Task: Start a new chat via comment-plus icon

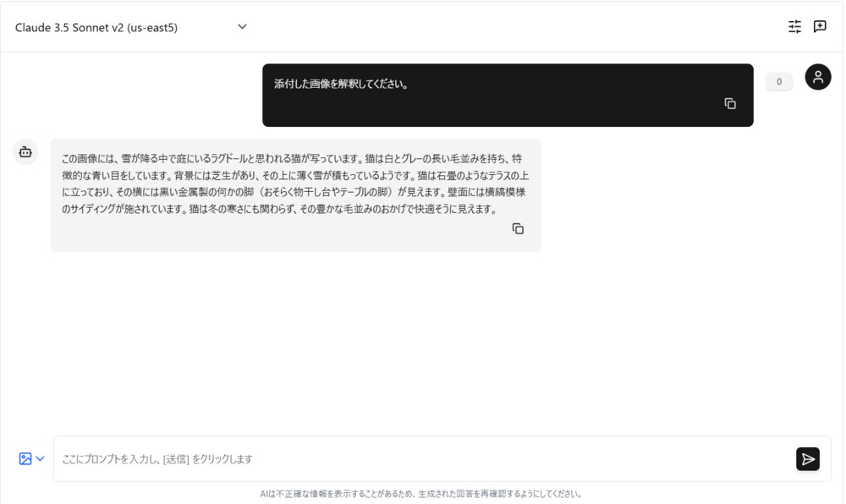Action: pyautogui.click(x=819, y=26)
